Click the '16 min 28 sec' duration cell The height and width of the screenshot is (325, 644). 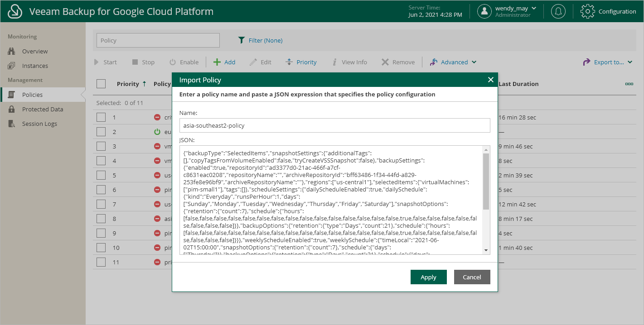tap(517, 117)
